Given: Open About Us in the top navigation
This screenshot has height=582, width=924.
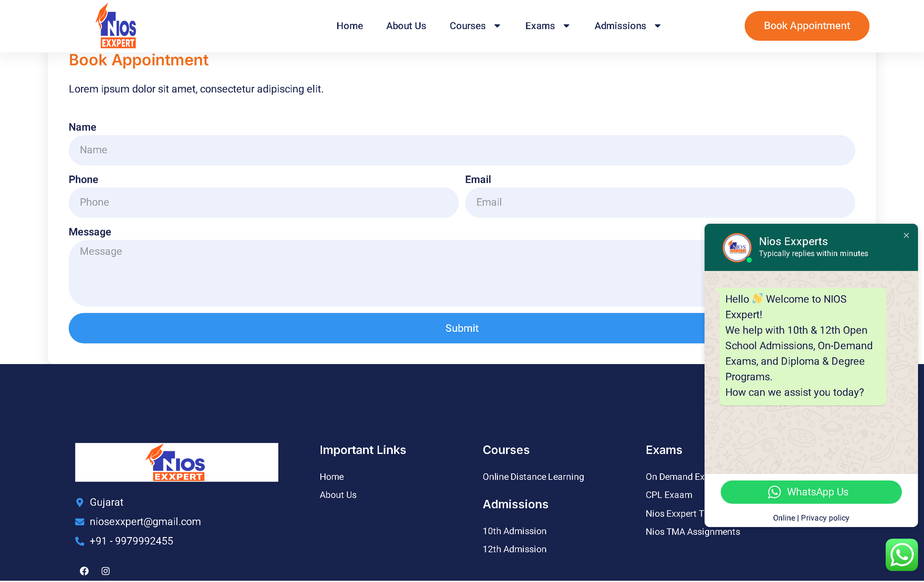Looking at the screenshot, I should click(x=406, y=26).
